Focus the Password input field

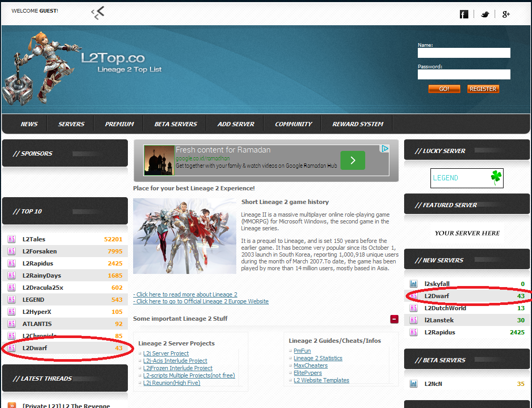[464, 75]
